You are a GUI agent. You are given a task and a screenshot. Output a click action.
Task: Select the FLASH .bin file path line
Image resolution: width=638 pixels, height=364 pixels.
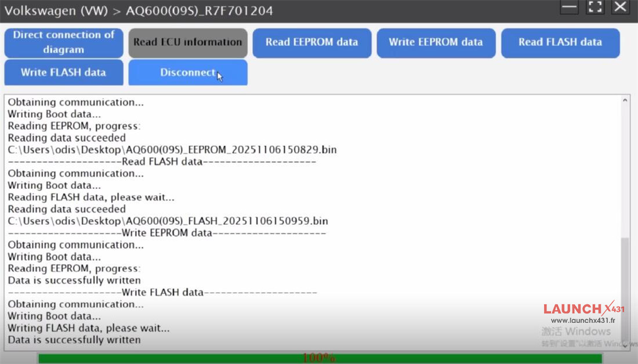168,221
